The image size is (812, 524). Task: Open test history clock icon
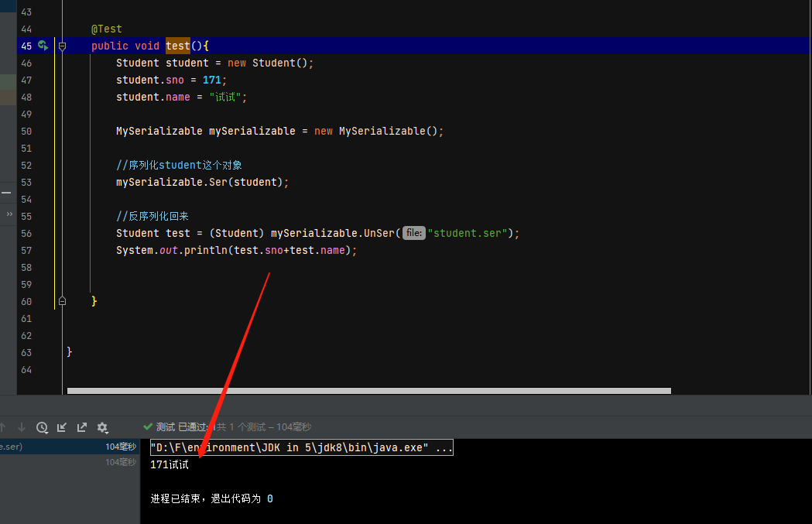pyautogui.click(x=42, y=427)
